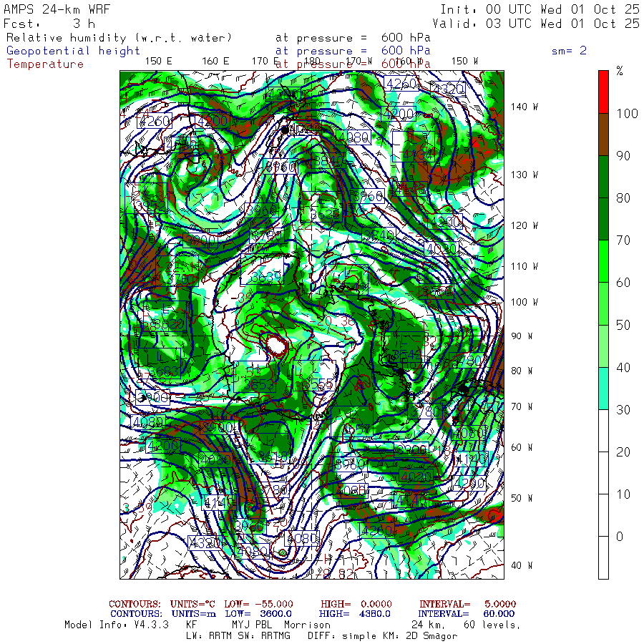644x644 pixels.
Task: Click the colorbar tick label '0'
Action: (620, 537)
